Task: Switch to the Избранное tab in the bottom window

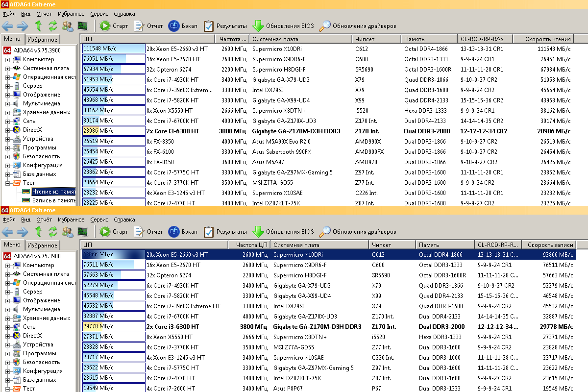Action: (x=42, y=245)
